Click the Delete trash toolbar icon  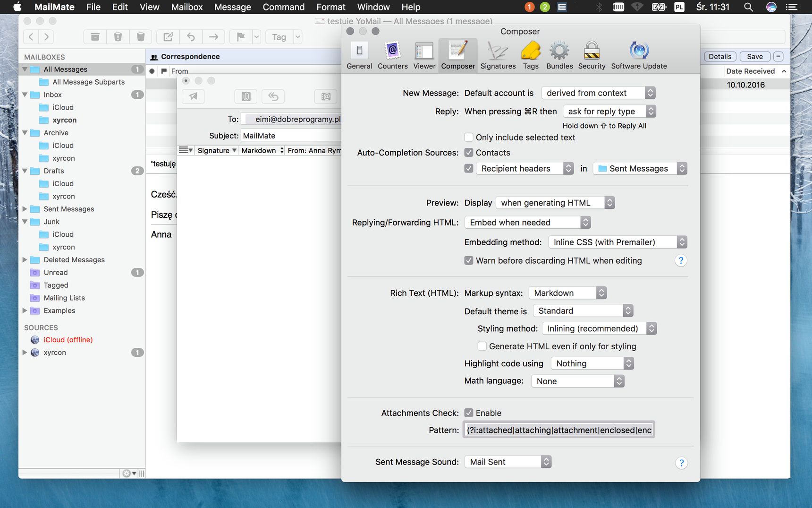pyautogui.click(x=141, y=37)
